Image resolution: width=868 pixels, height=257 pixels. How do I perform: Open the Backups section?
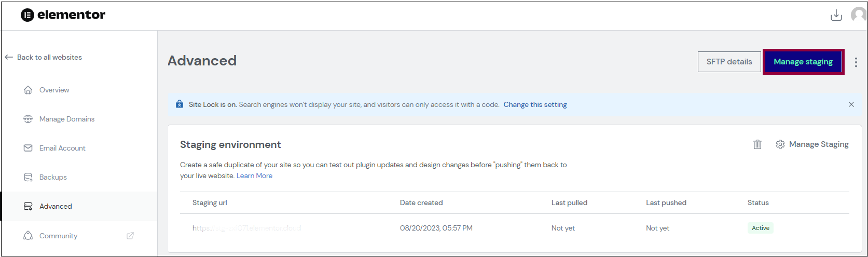pos(53,177)
